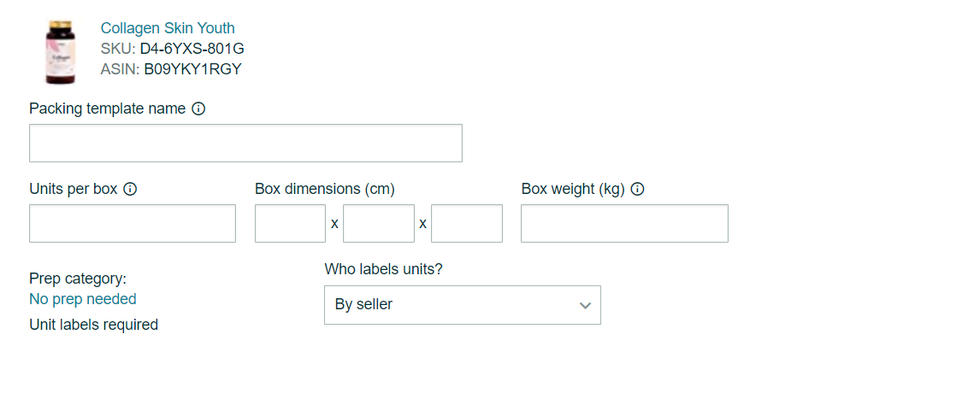The height and width of the screenshot is (405, 980).
Task: Click into the Units per box field
Action: point(133,223)
